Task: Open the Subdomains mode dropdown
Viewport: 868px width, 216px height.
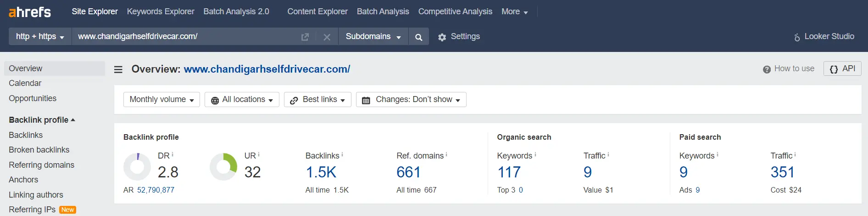Action: coord(373,36)
